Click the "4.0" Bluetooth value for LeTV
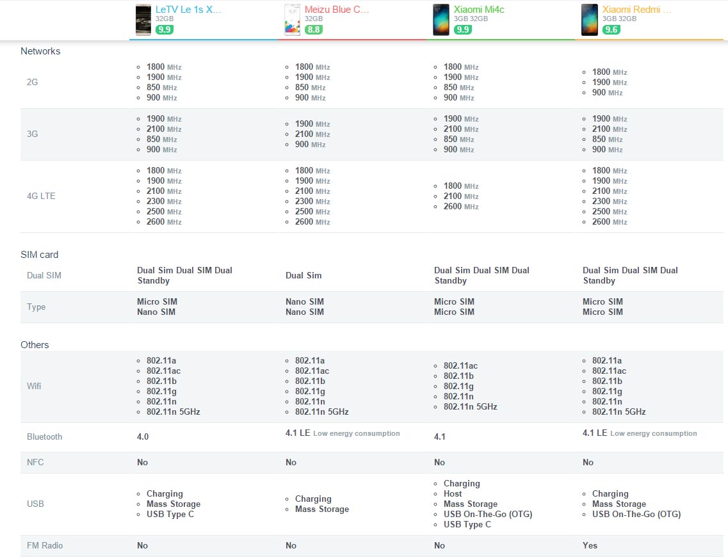Screen dimensions: 728x560 click(143, 436)
